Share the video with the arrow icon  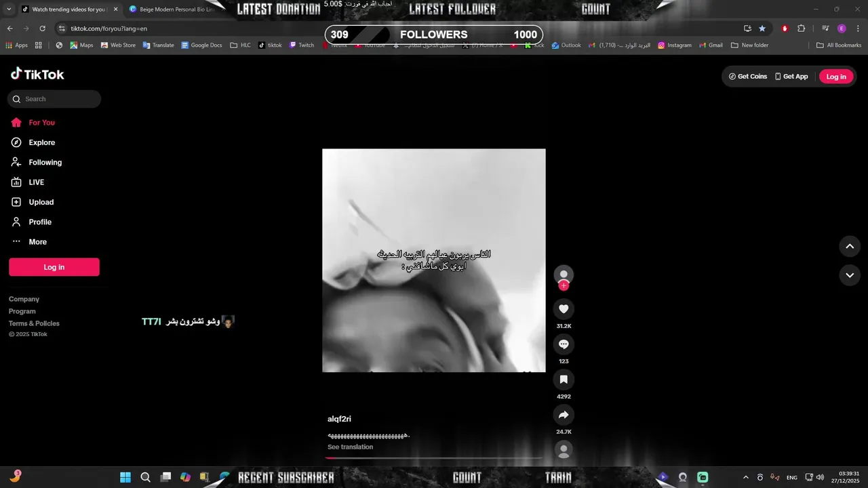[564, 415]
